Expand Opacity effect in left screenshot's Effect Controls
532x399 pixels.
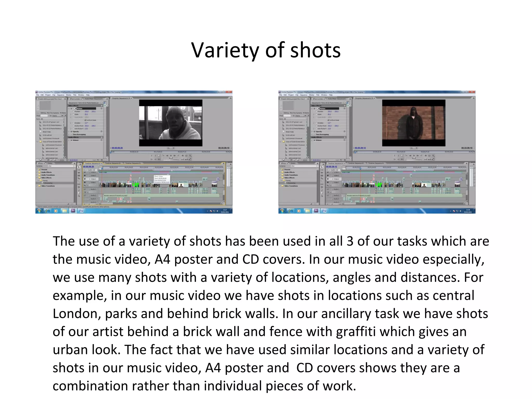[x=69, y=131]
